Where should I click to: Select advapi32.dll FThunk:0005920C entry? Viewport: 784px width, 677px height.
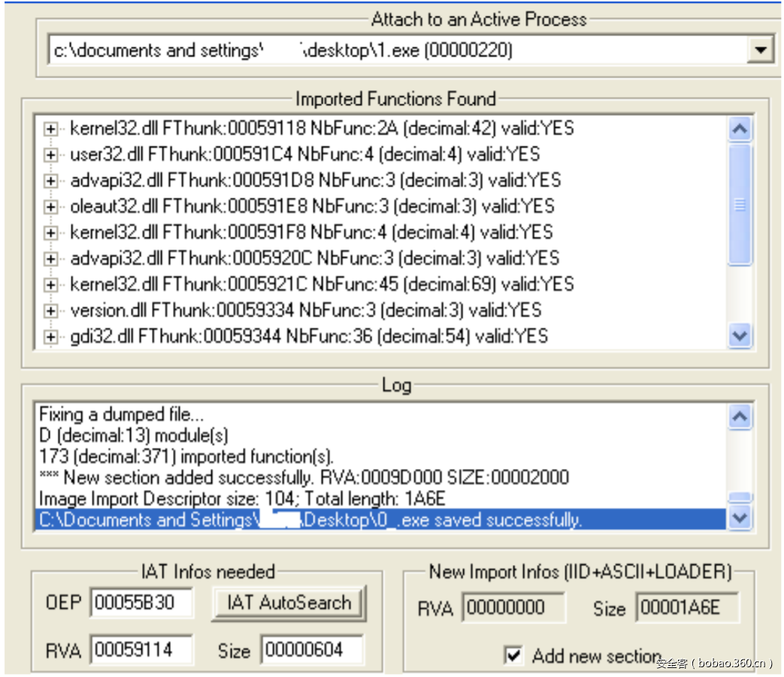click(314, 258)
